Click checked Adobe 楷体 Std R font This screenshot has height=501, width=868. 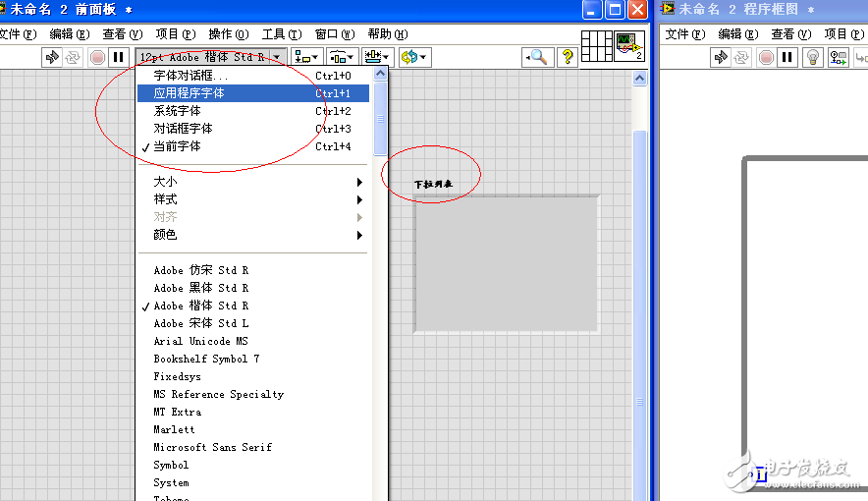[253, 306]
